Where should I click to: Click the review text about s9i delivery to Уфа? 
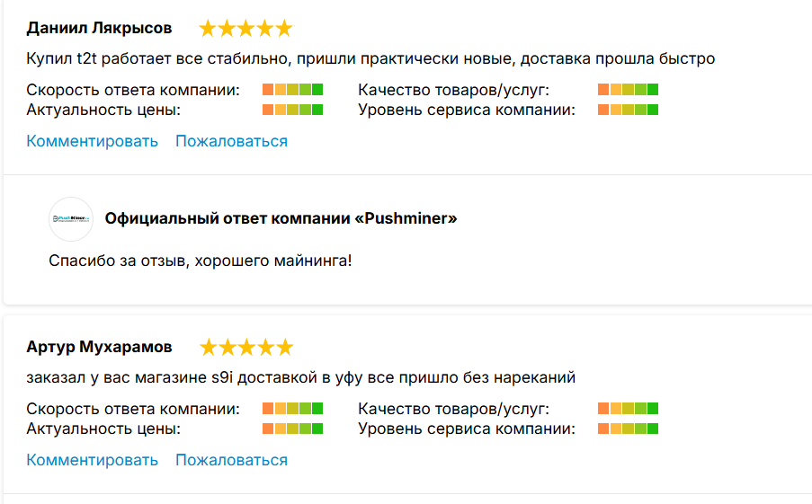coord(301,377)
